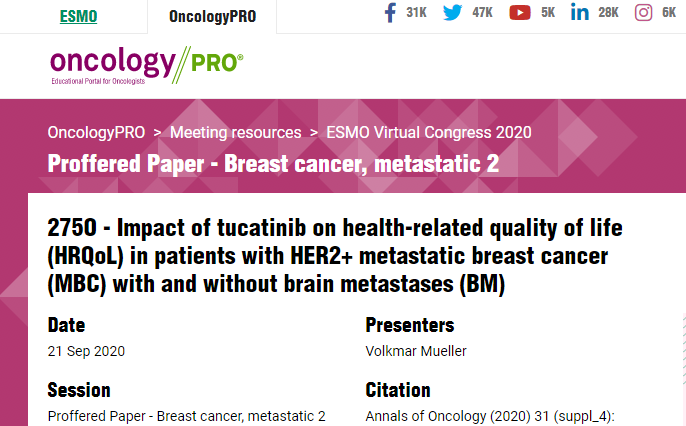Open Meeting resources breadcrumb link
Screen dimensions: 686x426
235,133
